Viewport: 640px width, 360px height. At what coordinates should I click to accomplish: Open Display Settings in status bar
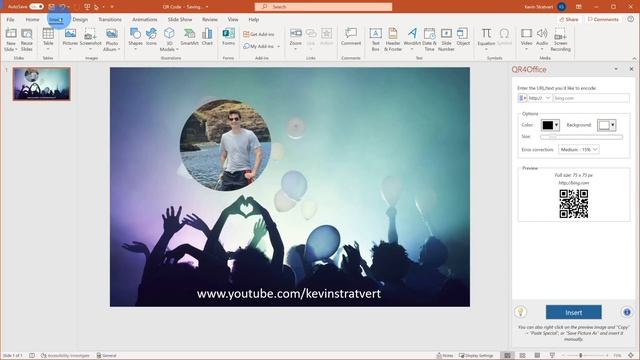(476, 356)
